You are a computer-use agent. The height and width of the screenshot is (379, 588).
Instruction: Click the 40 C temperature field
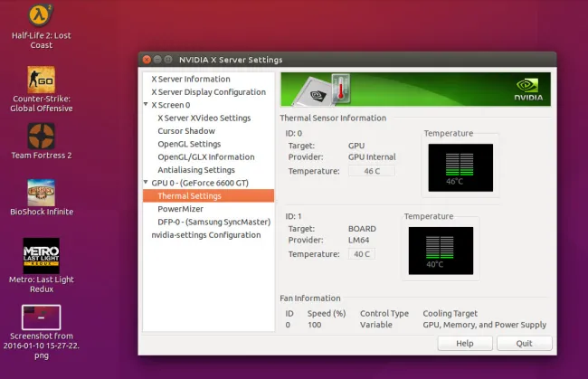[362, 254]
